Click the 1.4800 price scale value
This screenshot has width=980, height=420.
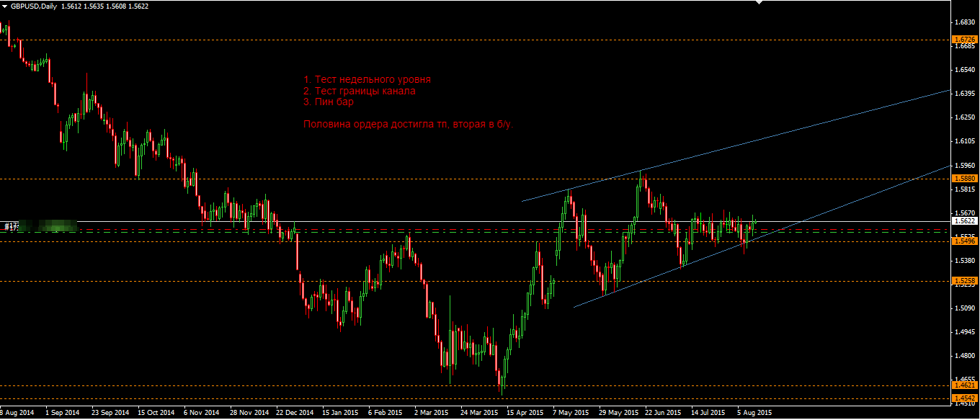(x=965, y=356)
